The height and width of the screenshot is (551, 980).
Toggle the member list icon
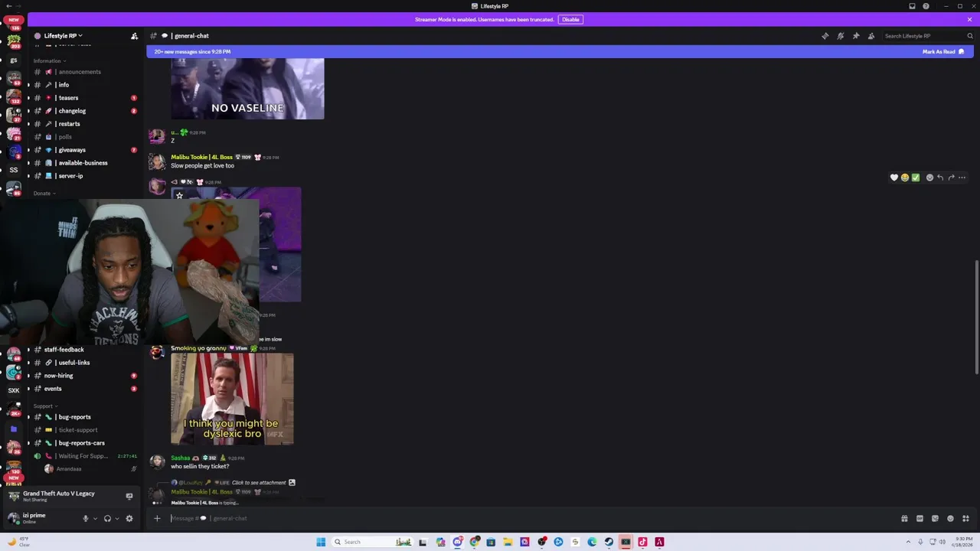(871, 36)
